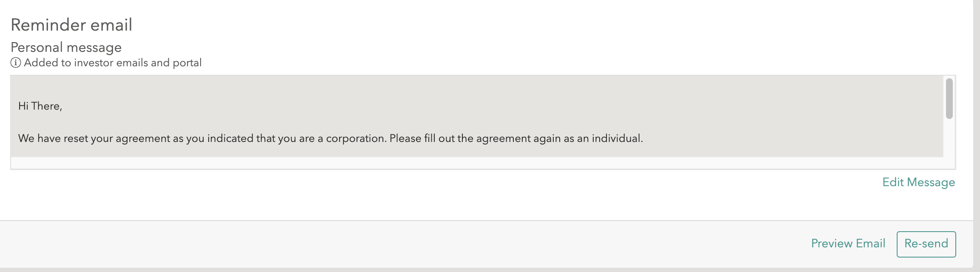Click the gray footer bar left of Preview Email
This screenshot has height=272, width=980.
404,244
